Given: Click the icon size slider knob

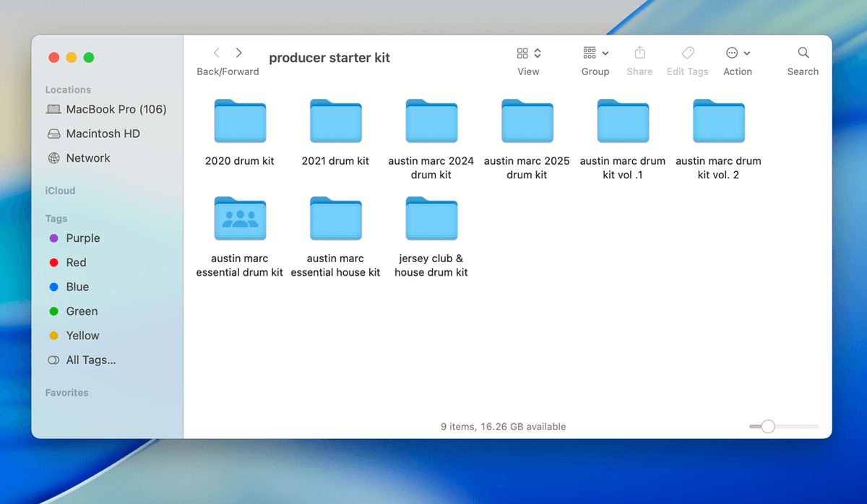Looking at the screenshot, I should (768, 427).
